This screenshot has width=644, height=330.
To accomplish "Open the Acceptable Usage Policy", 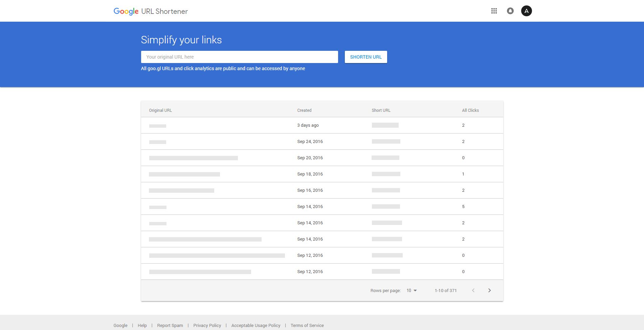I will [256, 325].
